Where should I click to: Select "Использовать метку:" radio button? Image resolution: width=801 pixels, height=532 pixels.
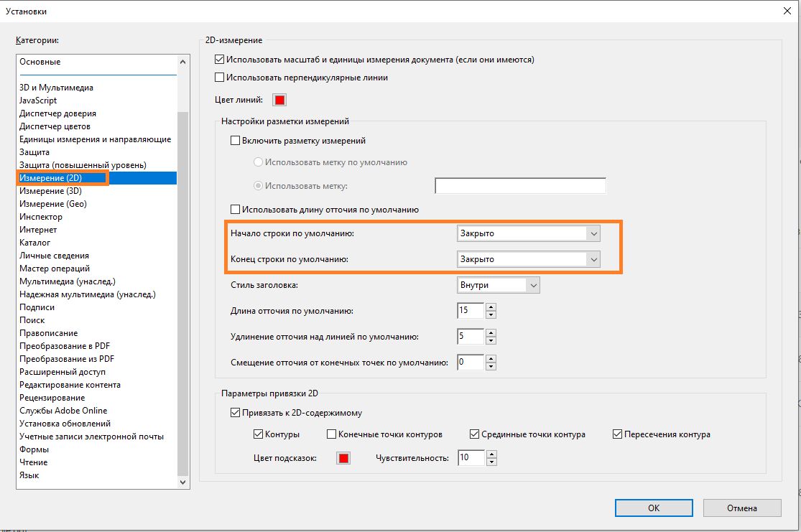pyautogui.click(x=258, y=186)
